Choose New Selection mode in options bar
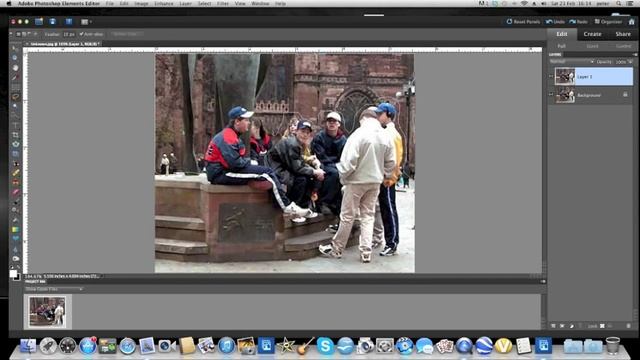This screenshot has height=360, width=640. tap(18, 34)
